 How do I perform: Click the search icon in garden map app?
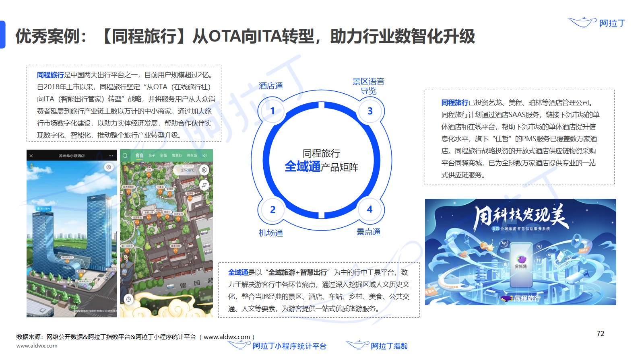125,156
